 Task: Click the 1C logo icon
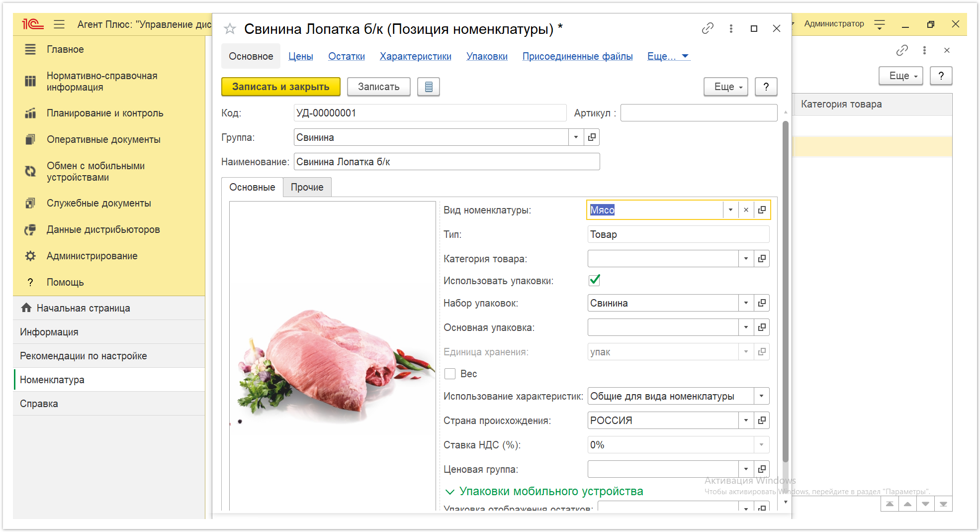pos(32,24)
